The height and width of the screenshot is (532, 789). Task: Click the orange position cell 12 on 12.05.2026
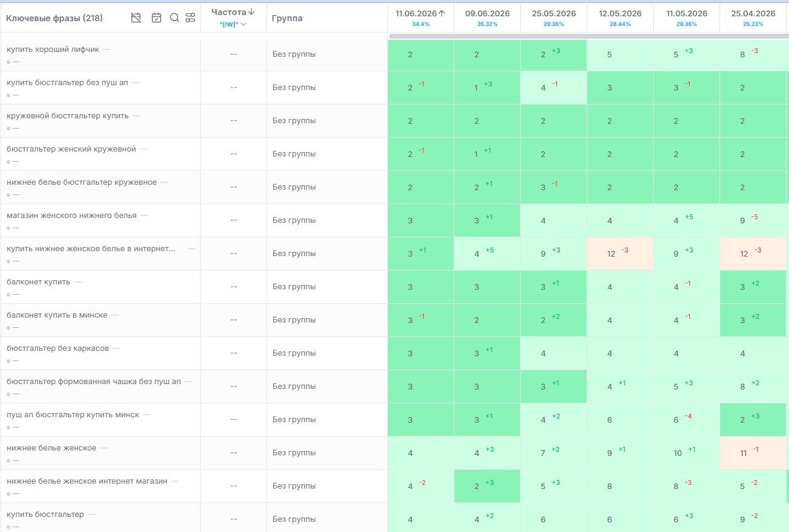point(620,254)
